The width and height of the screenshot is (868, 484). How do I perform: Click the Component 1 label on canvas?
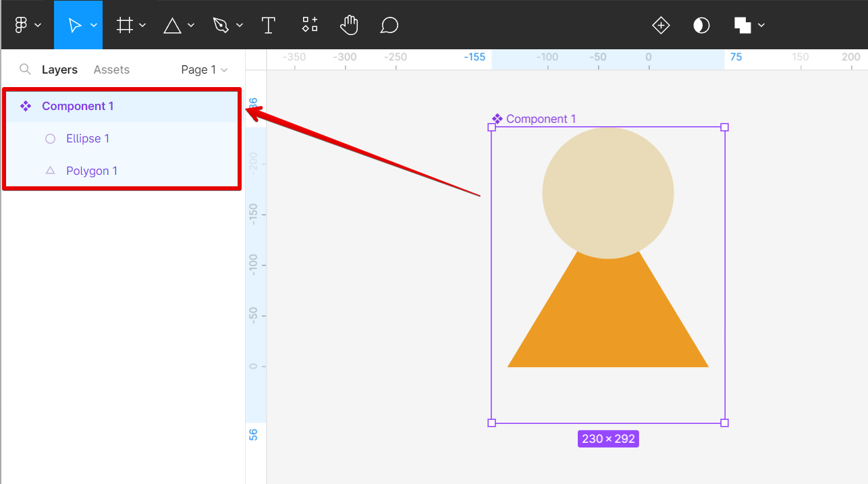pos(540,119)
